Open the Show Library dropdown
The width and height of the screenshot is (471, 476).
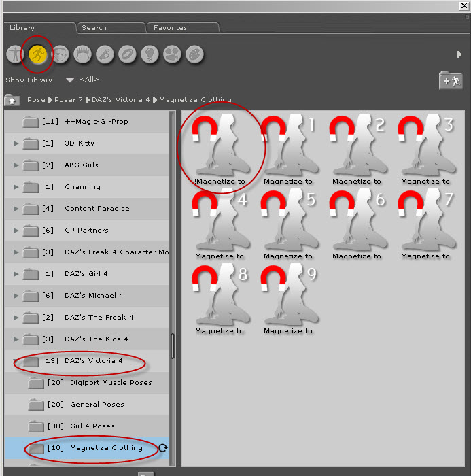[x=70, y=80]
